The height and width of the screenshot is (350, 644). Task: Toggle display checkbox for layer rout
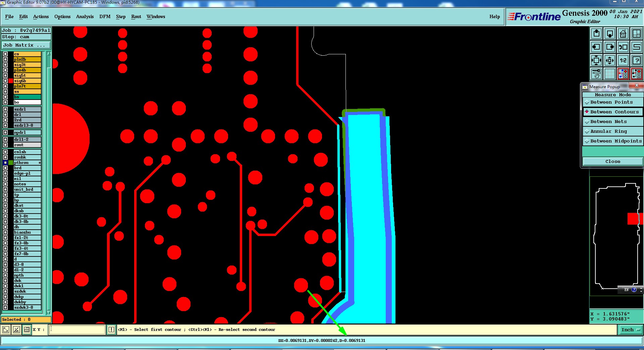[5, 145]
